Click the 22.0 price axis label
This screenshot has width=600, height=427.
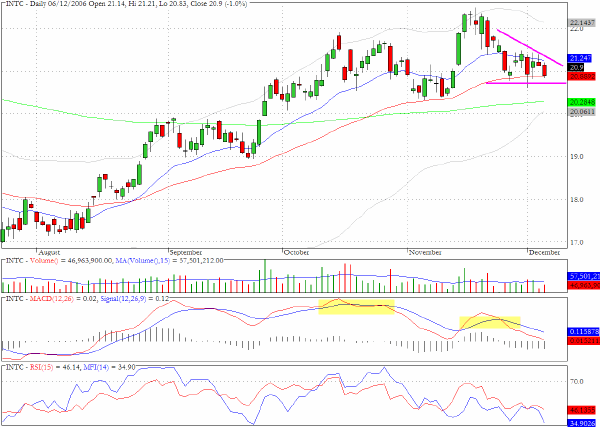(577, 29)
